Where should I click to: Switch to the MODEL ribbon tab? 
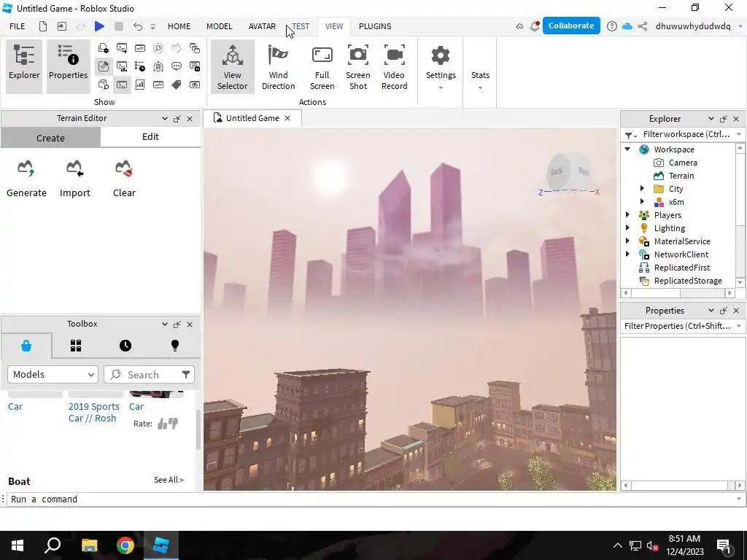(x=219, y=26)
